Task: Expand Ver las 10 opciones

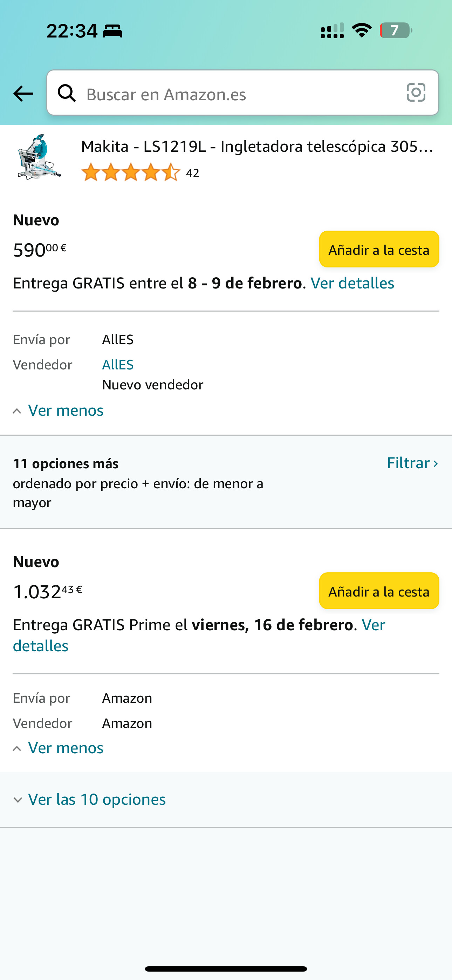Action: (x=97, y=799)
